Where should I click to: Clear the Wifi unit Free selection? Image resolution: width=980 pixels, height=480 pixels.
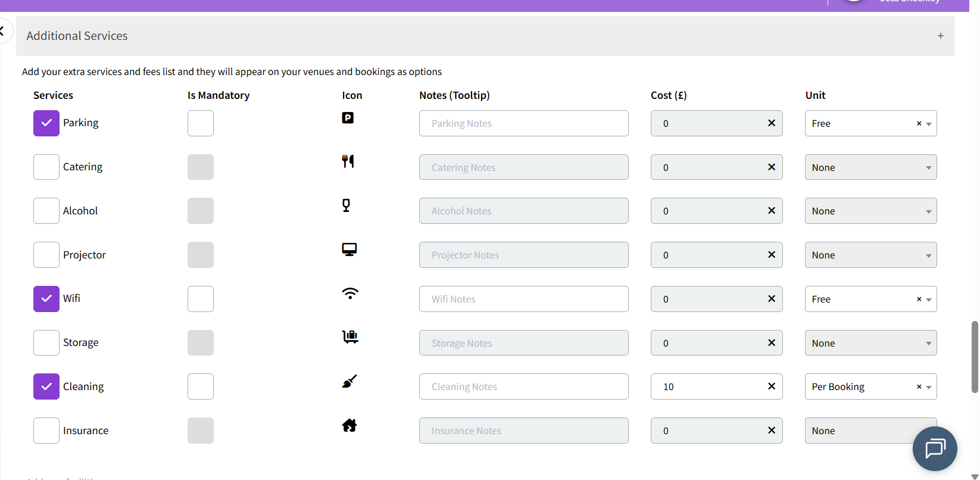[x=919, y=299]
